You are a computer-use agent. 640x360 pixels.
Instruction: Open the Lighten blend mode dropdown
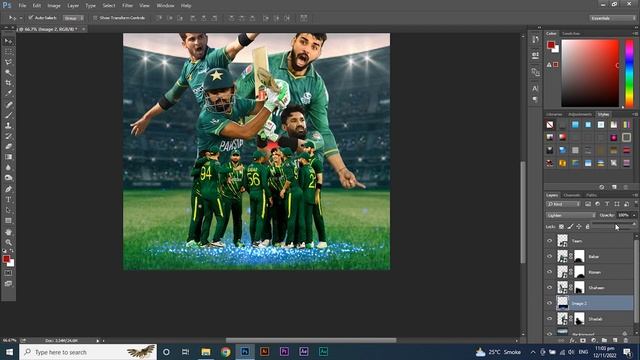click(571, 215)
